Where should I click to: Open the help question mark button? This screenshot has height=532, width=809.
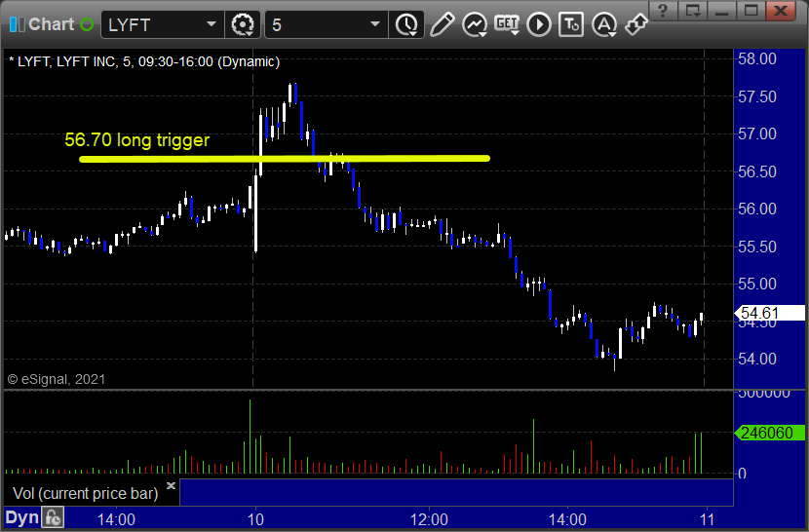[663, 11]
